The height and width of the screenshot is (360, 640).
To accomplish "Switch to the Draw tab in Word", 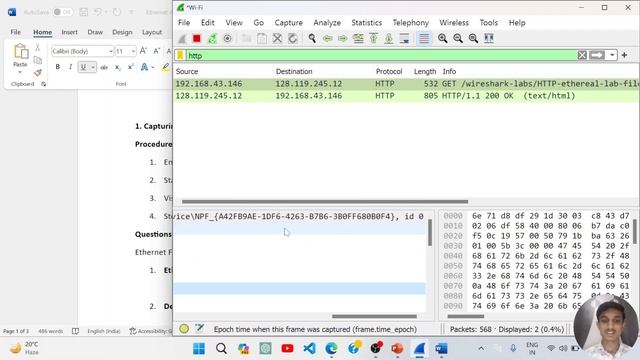I will point(95,32).
